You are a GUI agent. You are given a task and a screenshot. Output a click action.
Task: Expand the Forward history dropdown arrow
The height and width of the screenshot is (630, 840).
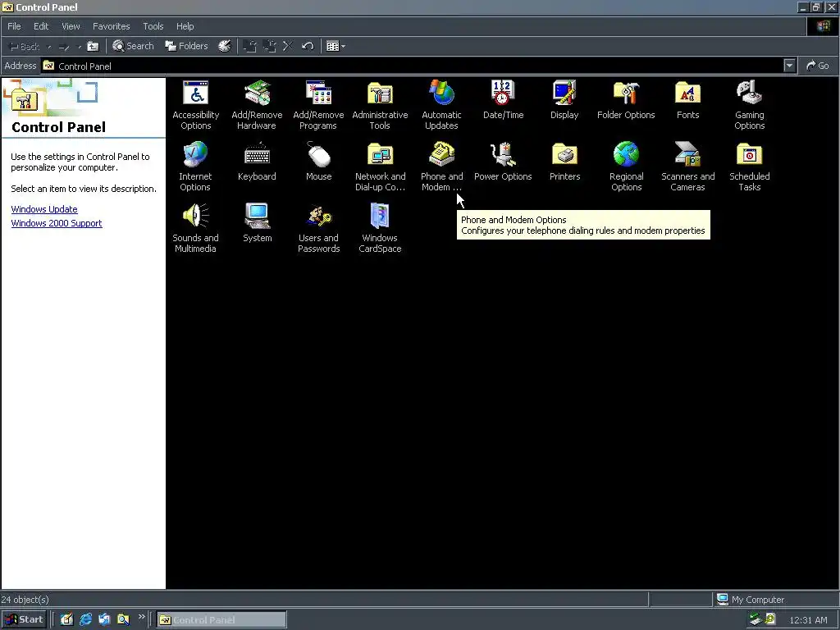click(80, 47)
